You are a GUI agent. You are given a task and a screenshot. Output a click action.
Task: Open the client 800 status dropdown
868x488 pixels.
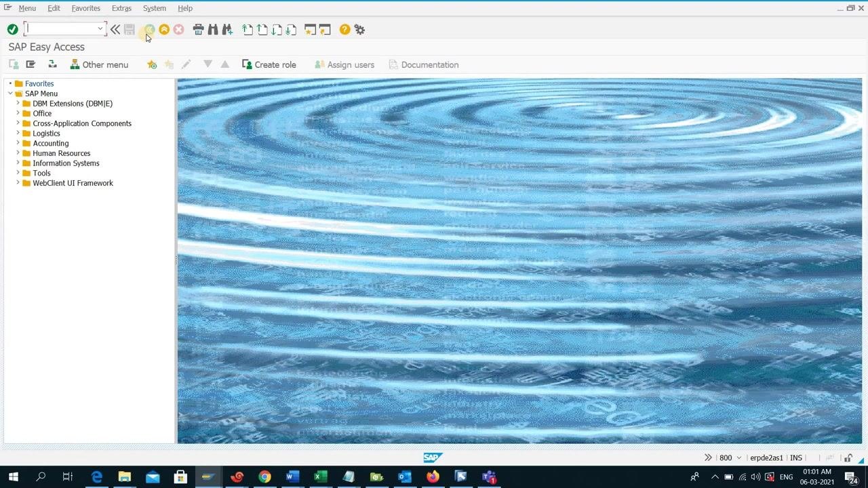(x=739, y=457)
